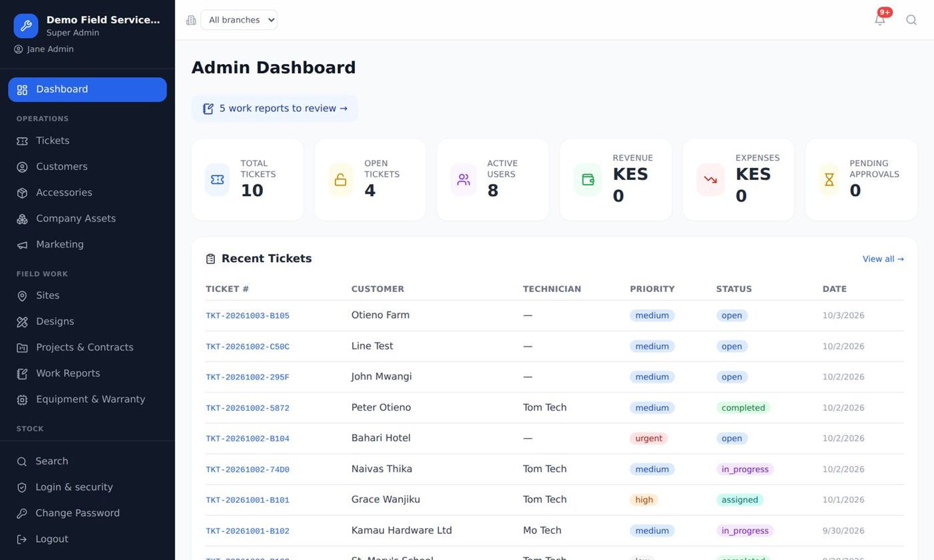934x560 pixels.
Task: Open Tickets menu item
Action: coord(87,141)
